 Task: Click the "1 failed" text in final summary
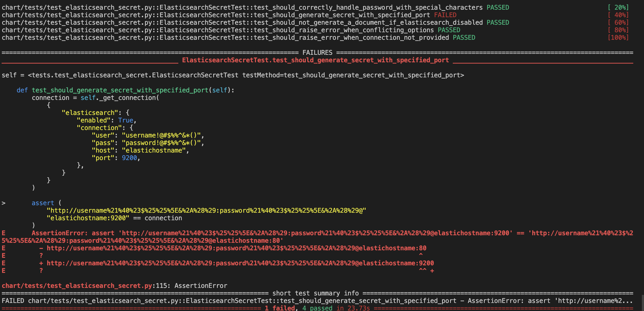280,308
